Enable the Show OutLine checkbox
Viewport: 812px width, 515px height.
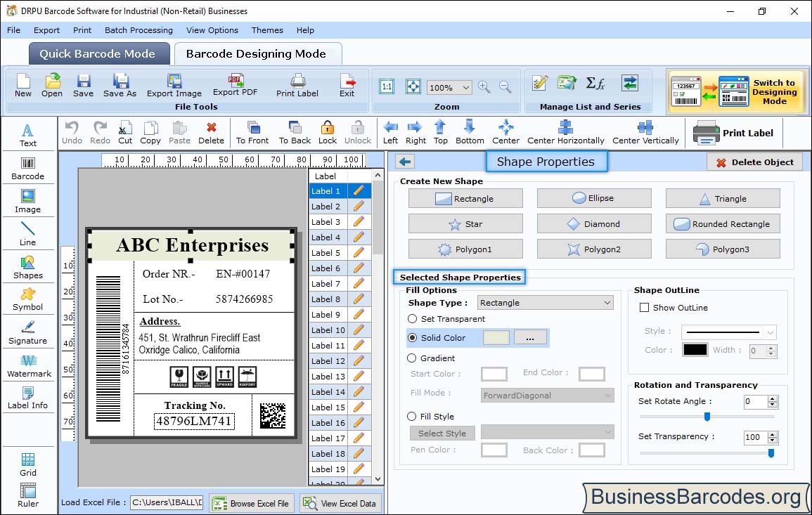tap(644, 308)
